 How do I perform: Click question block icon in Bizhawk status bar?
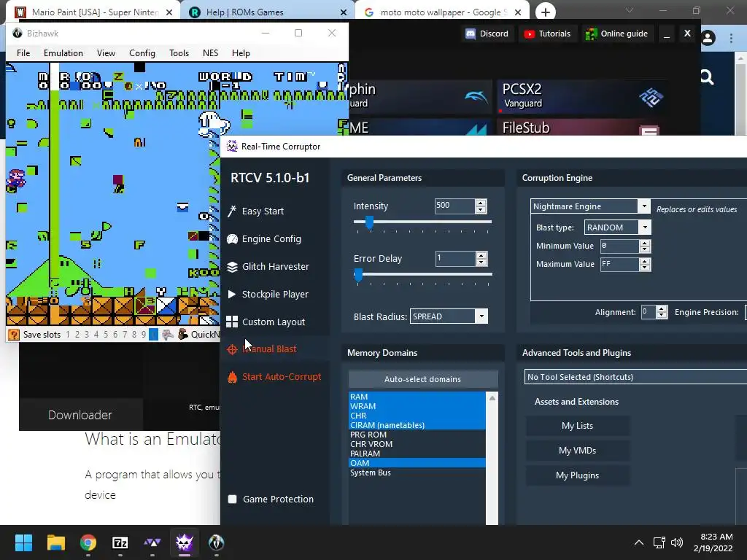14,334
